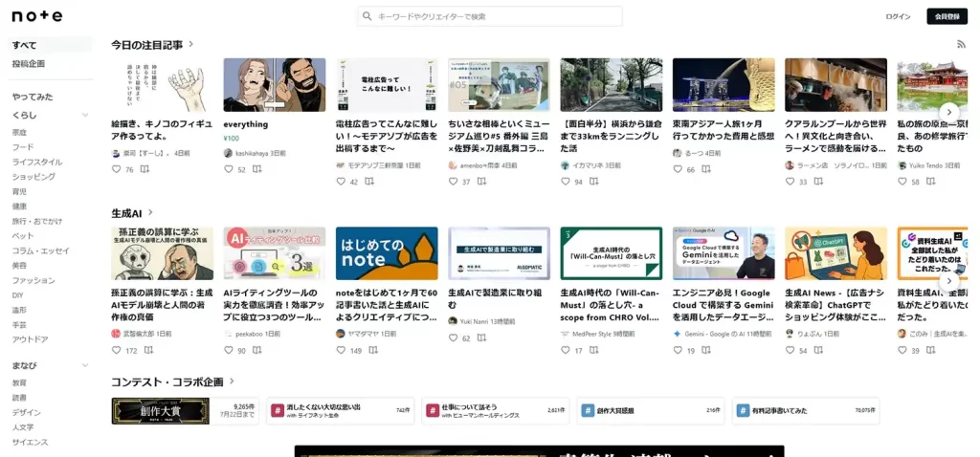
Task: Expand the 今日の注目記事 section via chevron
Action: (x=191, y=44)
